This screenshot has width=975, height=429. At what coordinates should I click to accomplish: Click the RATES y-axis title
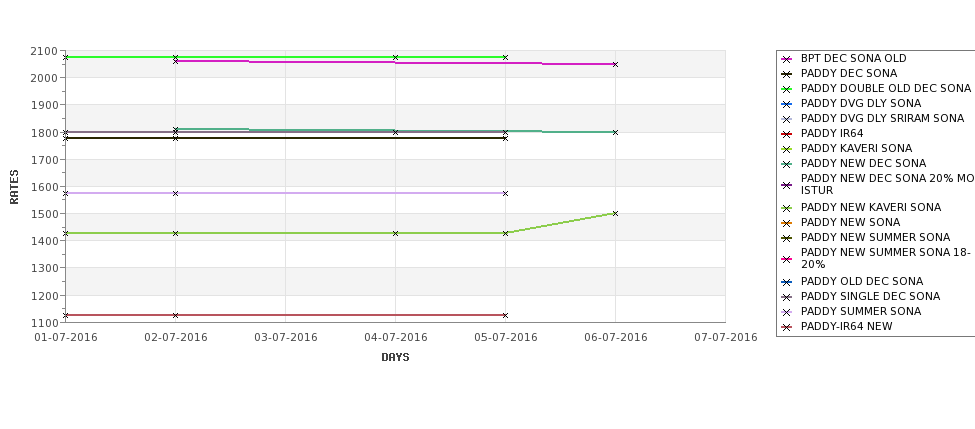pos(14,187)
